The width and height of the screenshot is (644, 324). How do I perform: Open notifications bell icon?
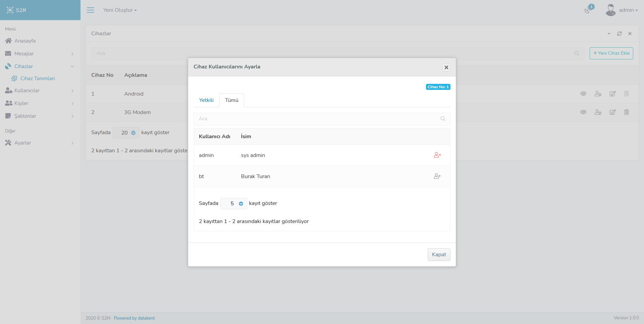[588, 10]
